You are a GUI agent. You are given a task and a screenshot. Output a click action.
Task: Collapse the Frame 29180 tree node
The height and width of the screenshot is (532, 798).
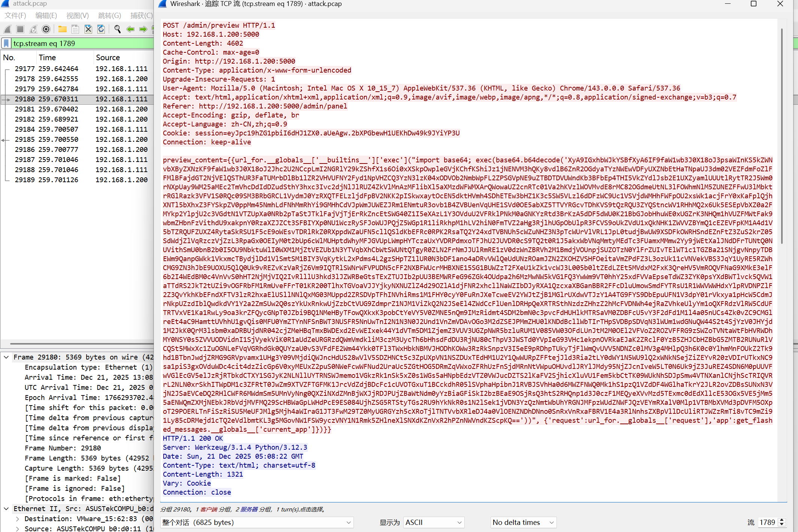click(x=6, y=357)
